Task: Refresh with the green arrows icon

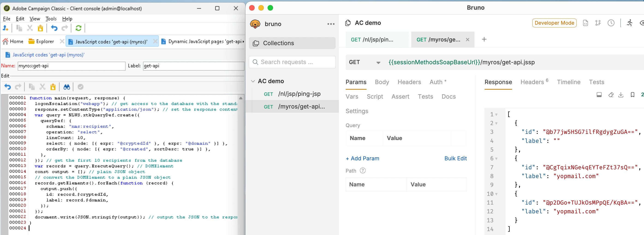Action: pyautogui.click(x=78, y=28)
